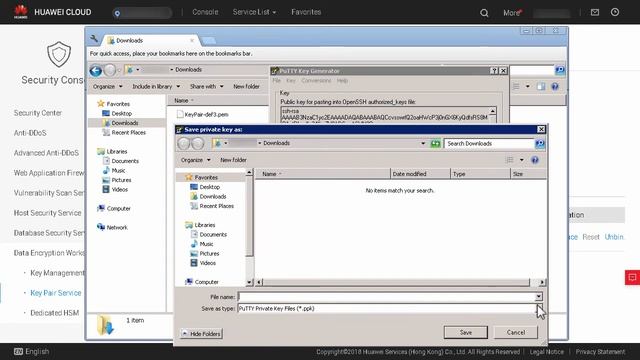Click the help icon in save dialog
This screenshot has height=360, width=640.
tap(535, 160)
